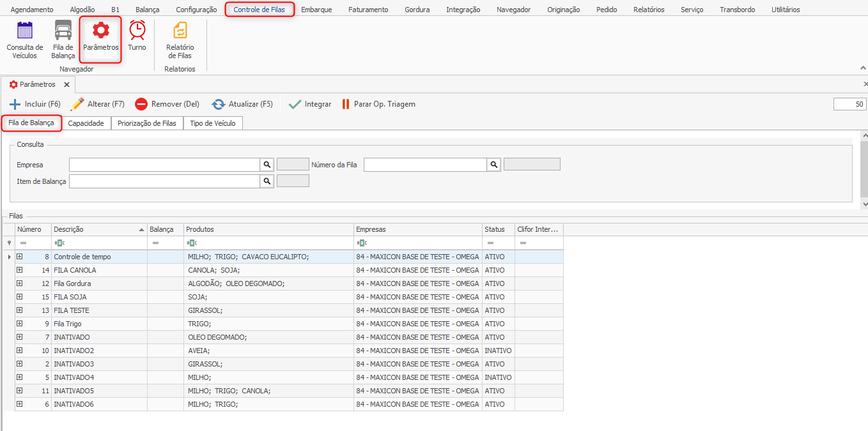Click Produtos filter row cell
The image size is (868, 431).
tap(269, 243)
